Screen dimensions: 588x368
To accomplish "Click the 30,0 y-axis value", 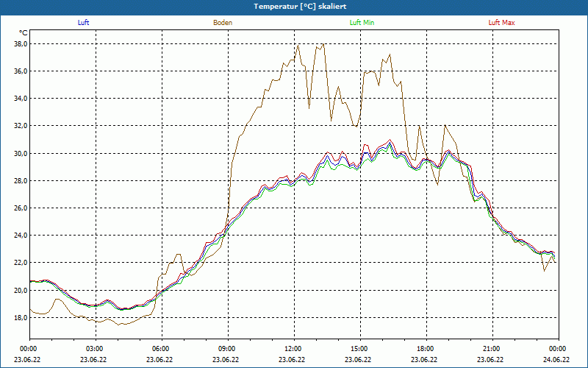I will (x=20, y=154).
